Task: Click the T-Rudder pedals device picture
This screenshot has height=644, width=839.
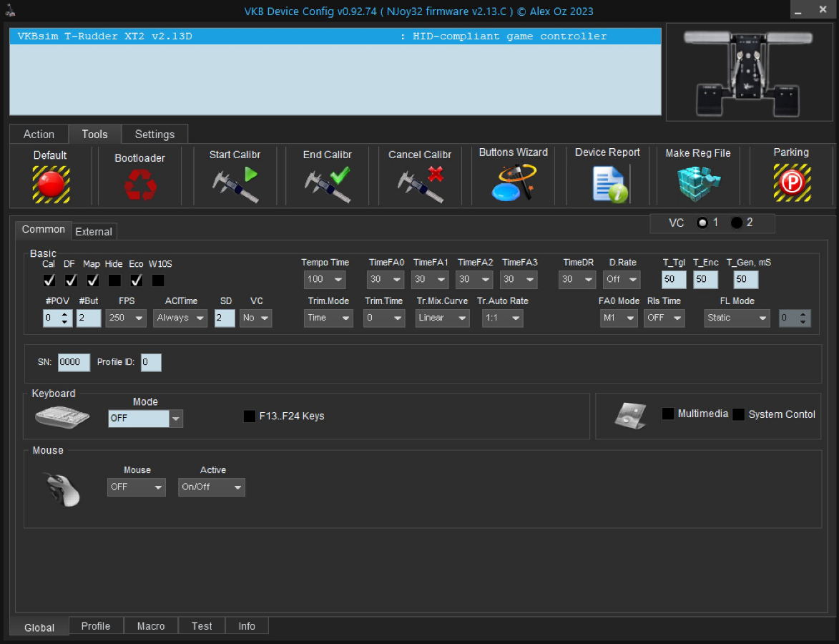Action: pyautogui.click(x=749, y=72)
